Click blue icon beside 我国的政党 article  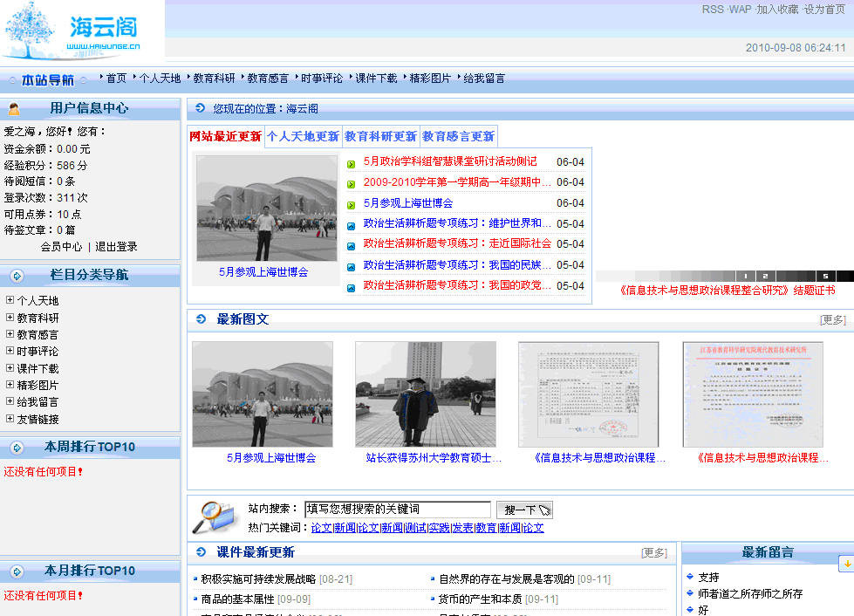coord(352,288)
